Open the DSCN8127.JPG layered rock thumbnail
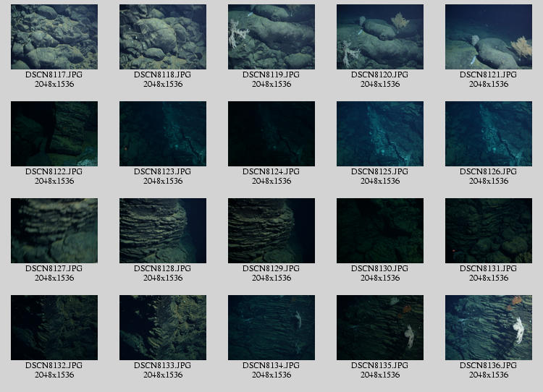The image size is (543, 392). (x=54, y=231)
